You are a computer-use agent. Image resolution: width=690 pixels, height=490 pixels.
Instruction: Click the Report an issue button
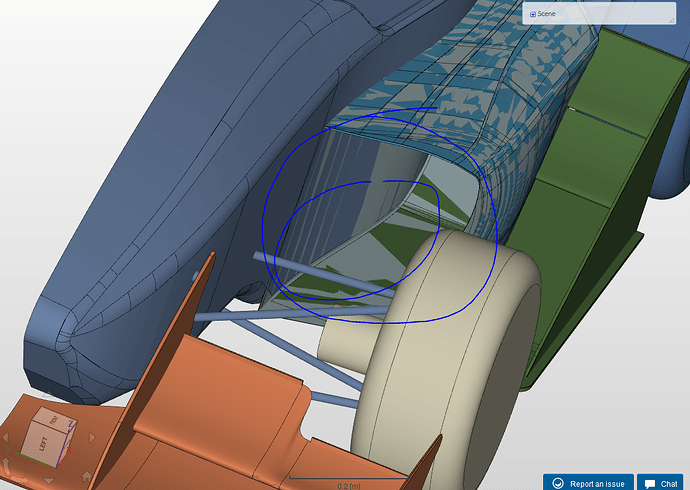click(588, 483)
